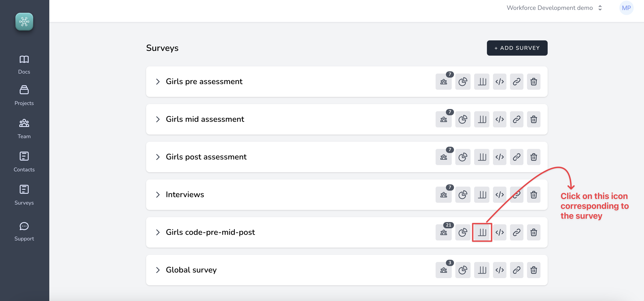This screenshot has width=644, height=301.
Task: Click the pie chart icon for Interviews
Action: [463, 195]
